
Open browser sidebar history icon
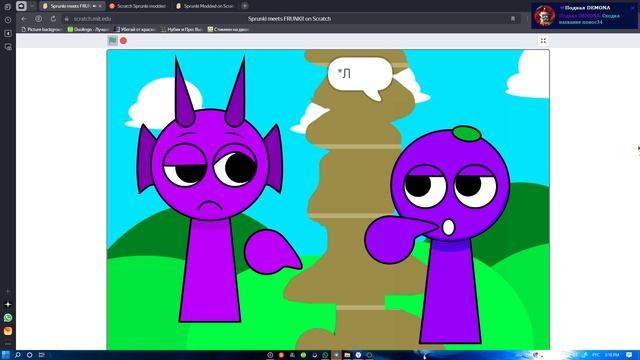pos(8,20)
